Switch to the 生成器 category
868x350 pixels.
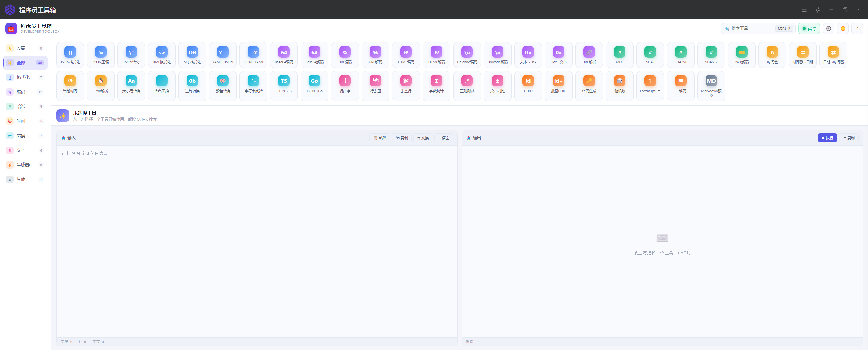point(25,165)
